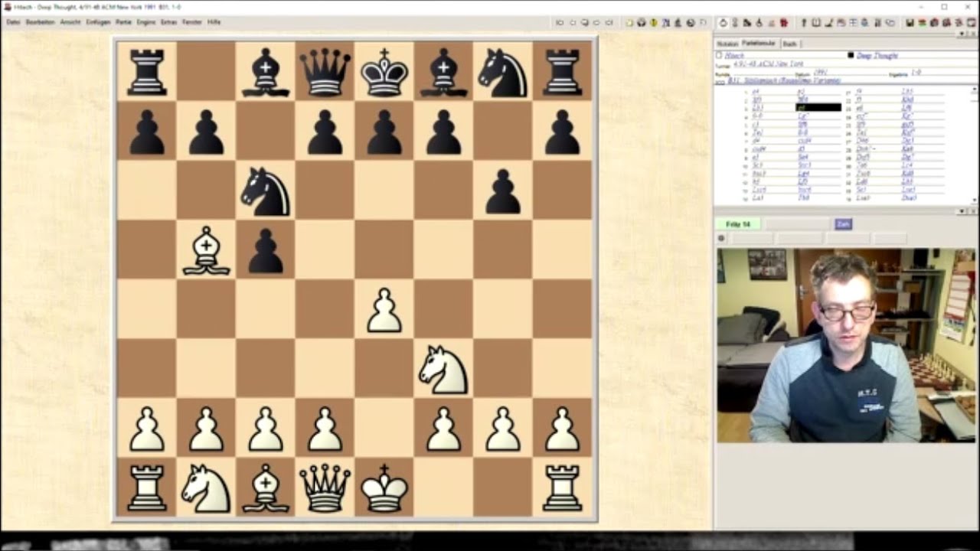The image size is (980, 551).
Task: Click the Zeit button
Action: coord(843,224)
